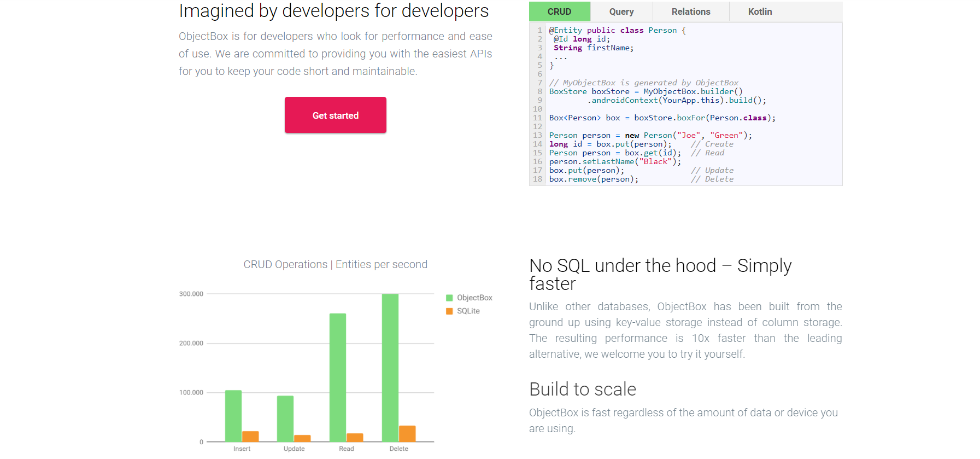Click the chart title CRUD Operations
Image resolution: width=980 pixels, height=459 pixels.
click(336, 264)
